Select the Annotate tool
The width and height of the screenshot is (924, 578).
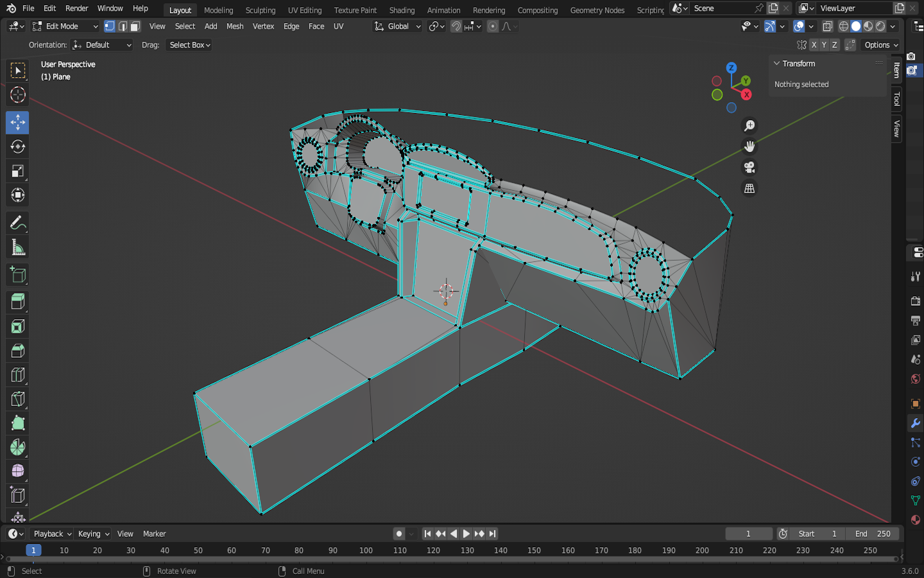click(17, 223)
